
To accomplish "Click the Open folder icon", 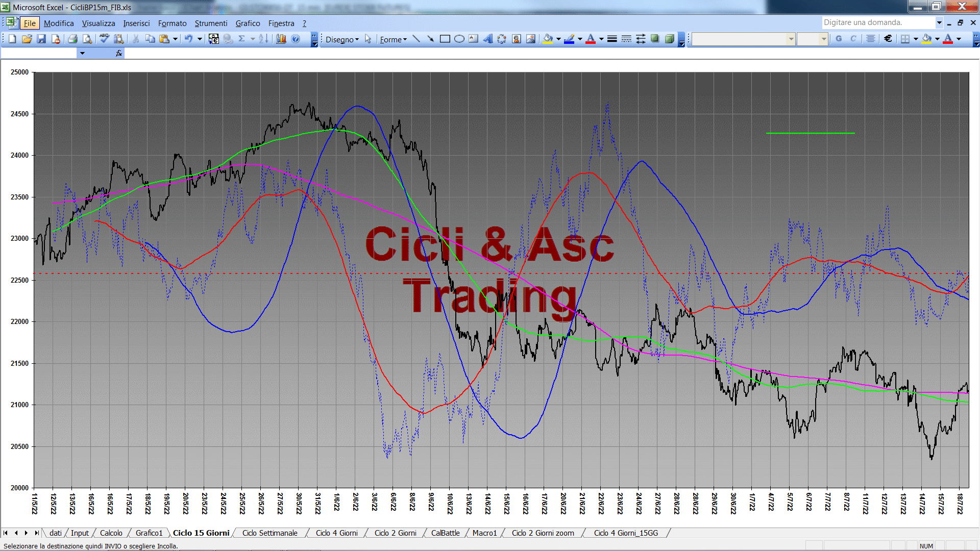I will pos(27,39).
